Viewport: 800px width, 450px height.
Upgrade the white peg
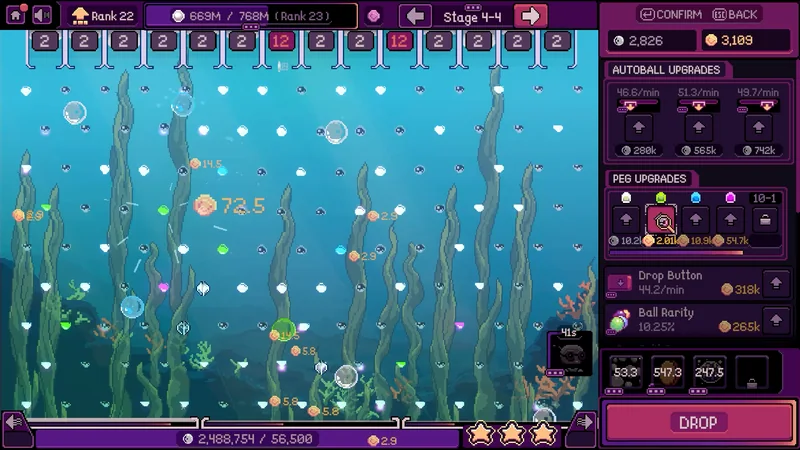(x=626, y=220)
